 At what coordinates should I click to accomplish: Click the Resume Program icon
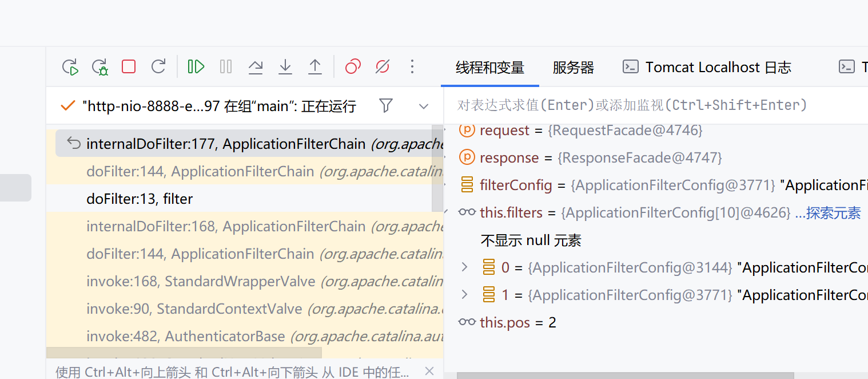click(196, 67)
